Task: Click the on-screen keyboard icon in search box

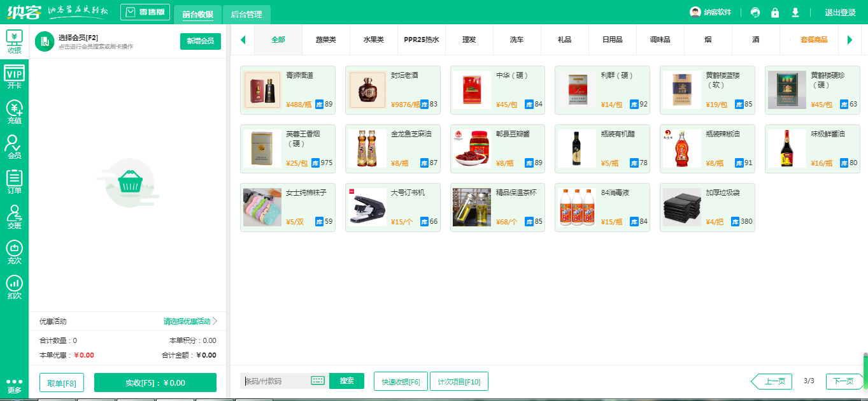Action: pos(318,381)
